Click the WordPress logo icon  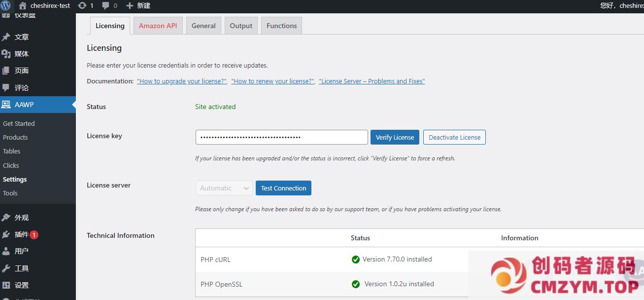6,6
